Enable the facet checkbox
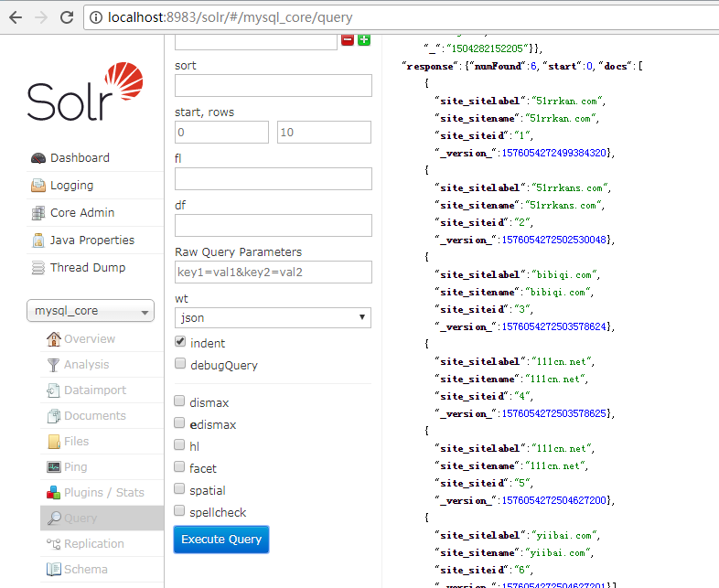This screenshot has height=588, width=719. 180,467
